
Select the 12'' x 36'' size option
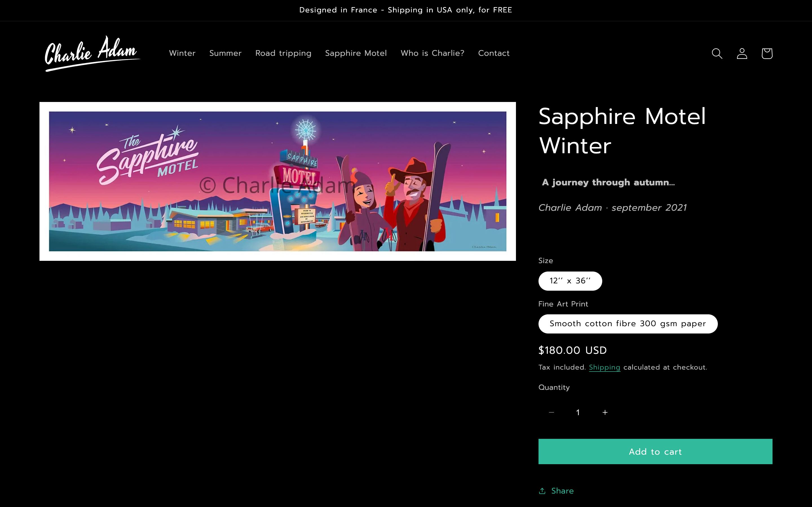click(x=570, y=281)
